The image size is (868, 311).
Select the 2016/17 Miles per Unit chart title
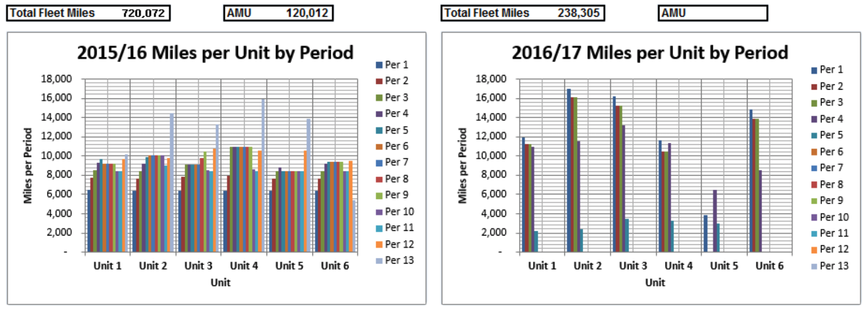click(x=649, y=53)
